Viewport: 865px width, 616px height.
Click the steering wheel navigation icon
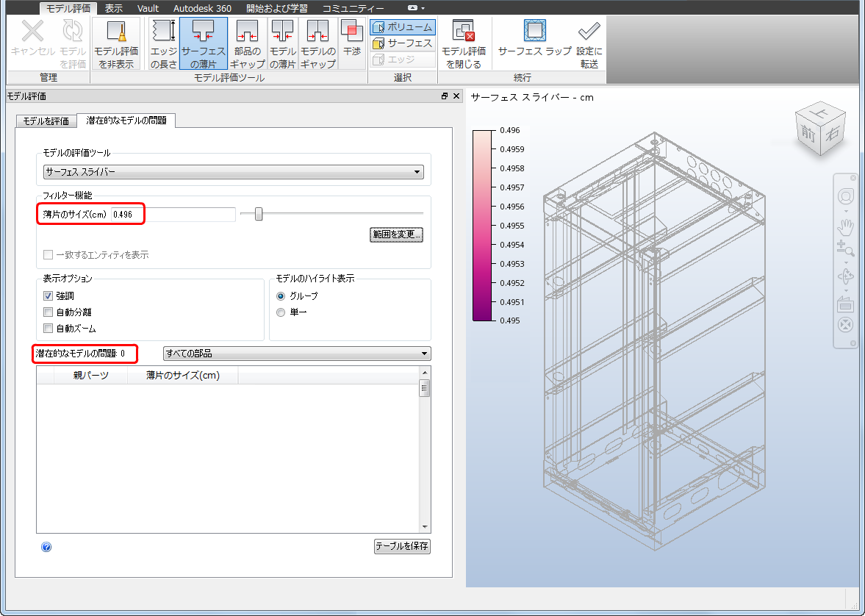pyautogui.click(x=846, y=196)
